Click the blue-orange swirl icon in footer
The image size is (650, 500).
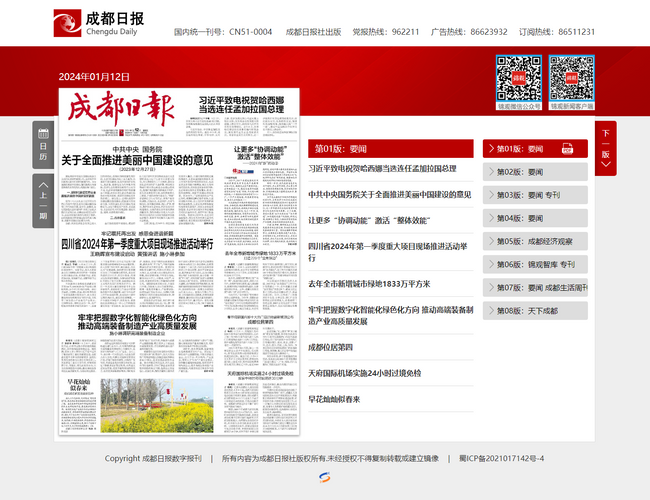click(x=325, y=479)
